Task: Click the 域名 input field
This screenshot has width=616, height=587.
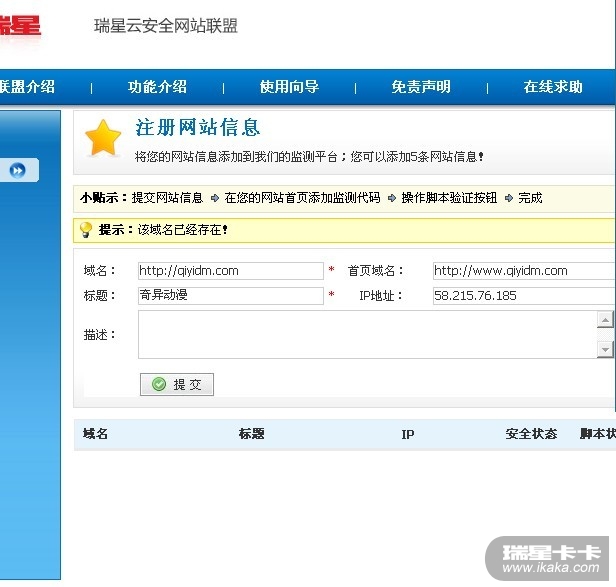Action: click(x=231, y=271)
